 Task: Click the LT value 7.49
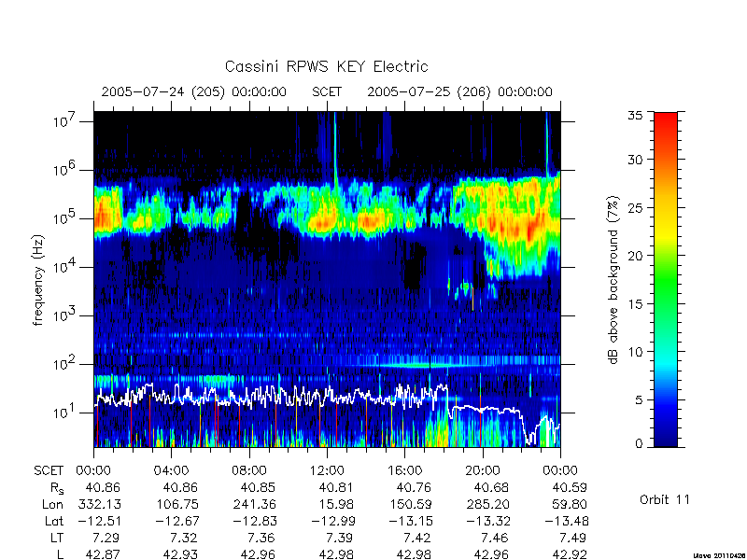coord(572,539)
